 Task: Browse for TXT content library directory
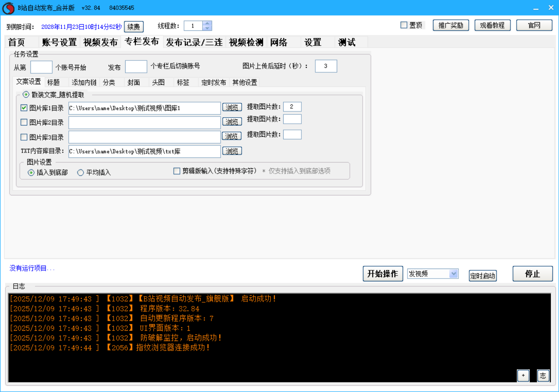click(x=232, y=151)
